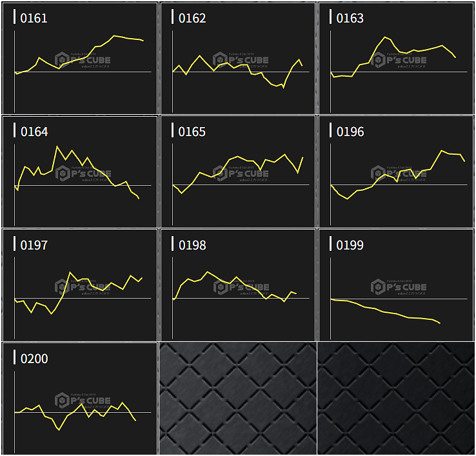Click the empty bottom-right diamond-pattern tile
Screen dimensions: 476x456
tap(396, 399)
